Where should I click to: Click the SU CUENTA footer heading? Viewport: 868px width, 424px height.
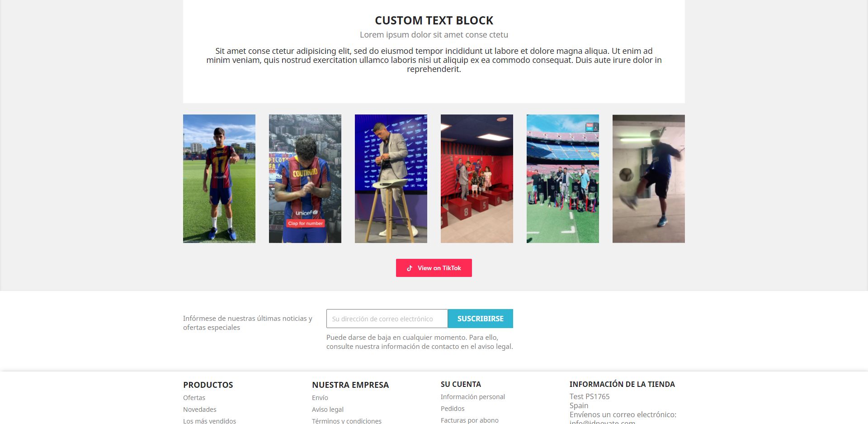click(461, 384)
